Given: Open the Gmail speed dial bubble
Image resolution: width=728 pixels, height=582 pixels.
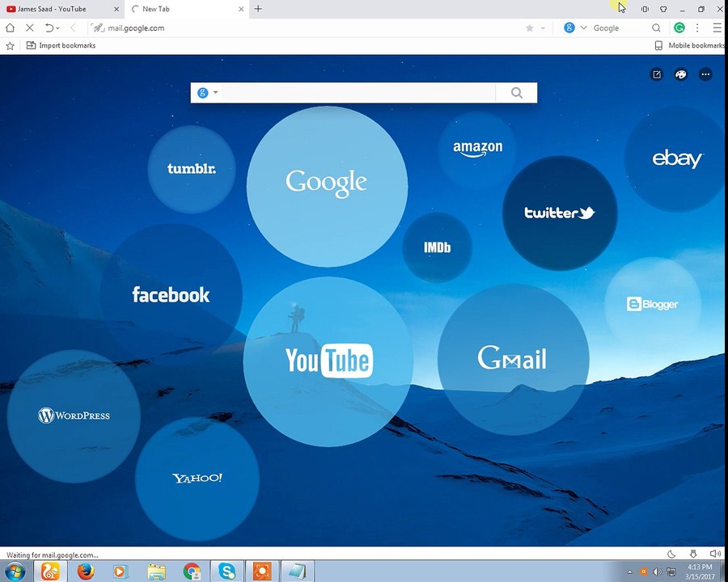Looking at the screenshot, I should [x=513, y=360].
